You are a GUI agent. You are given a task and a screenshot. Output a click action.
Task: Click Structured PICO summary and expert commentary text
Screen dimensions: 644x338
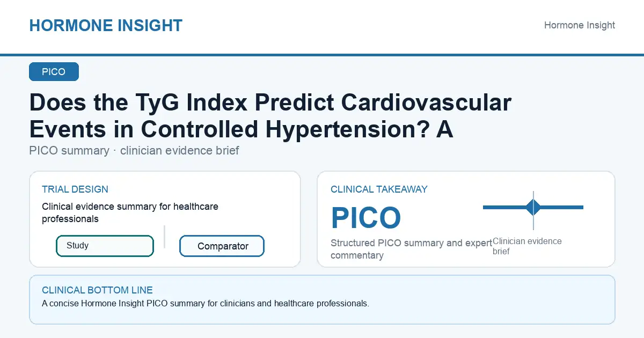(x=411, y=249)
